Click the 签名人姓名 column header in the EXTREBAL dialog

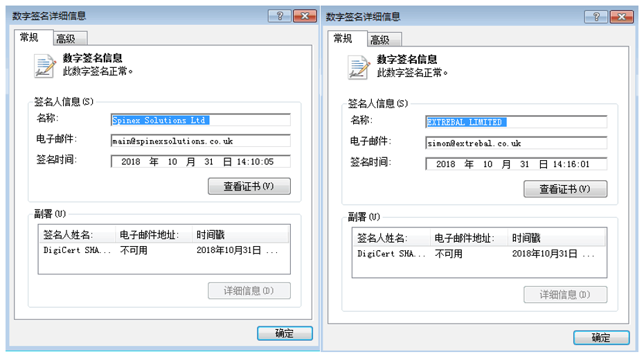pos(392,238)
